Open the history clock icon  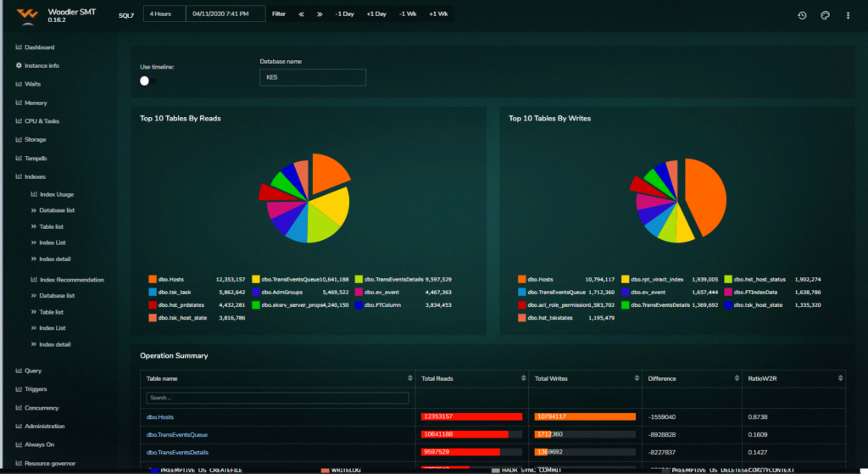coord(802,15)
